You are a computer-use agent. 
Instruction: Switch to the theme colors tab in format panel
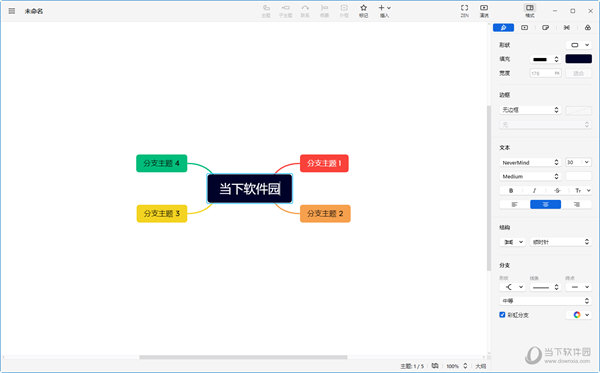588,28
